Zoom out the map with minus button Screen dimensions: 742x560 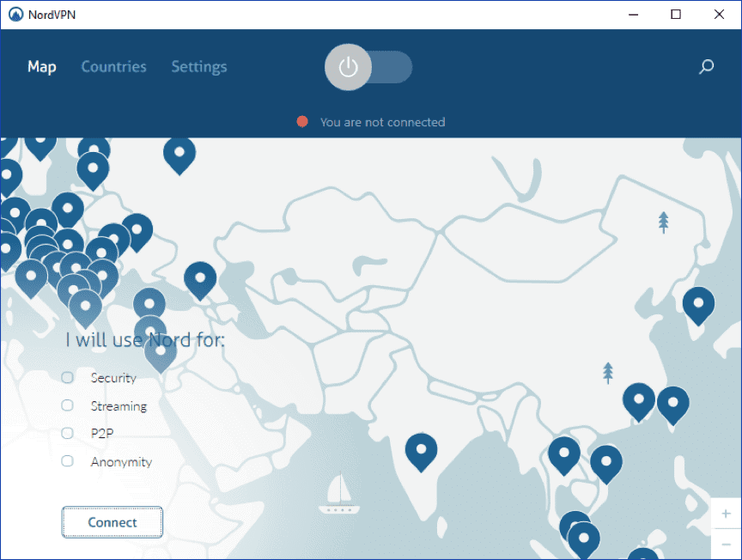(726, 545)
